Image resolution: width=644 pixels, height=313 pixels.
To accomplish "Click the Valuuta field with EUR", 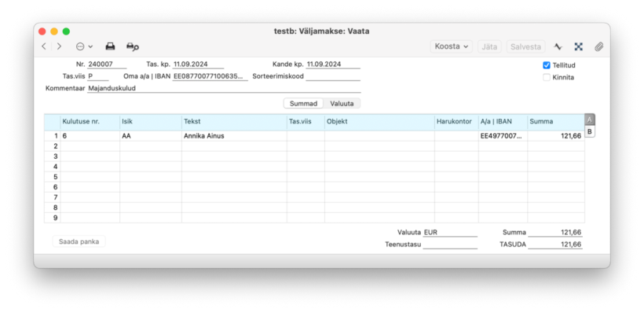I will 450,232.
